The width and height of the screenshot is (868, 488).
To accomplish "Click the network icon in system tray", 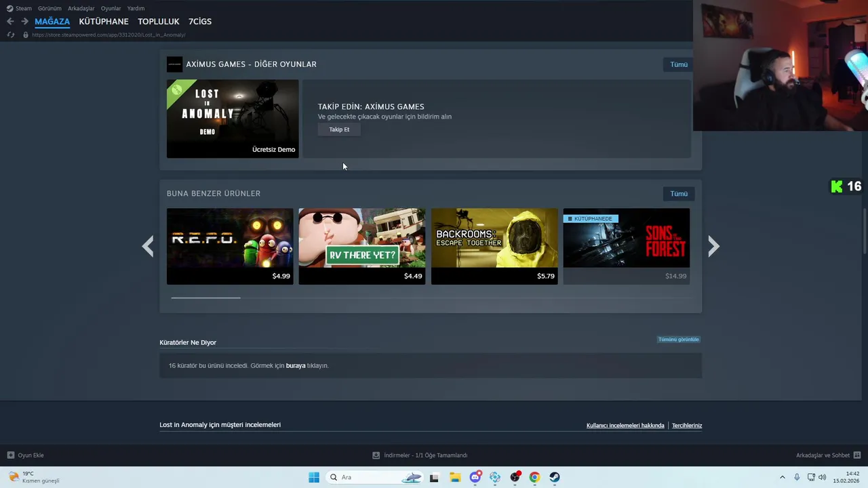I will point(811,477).
